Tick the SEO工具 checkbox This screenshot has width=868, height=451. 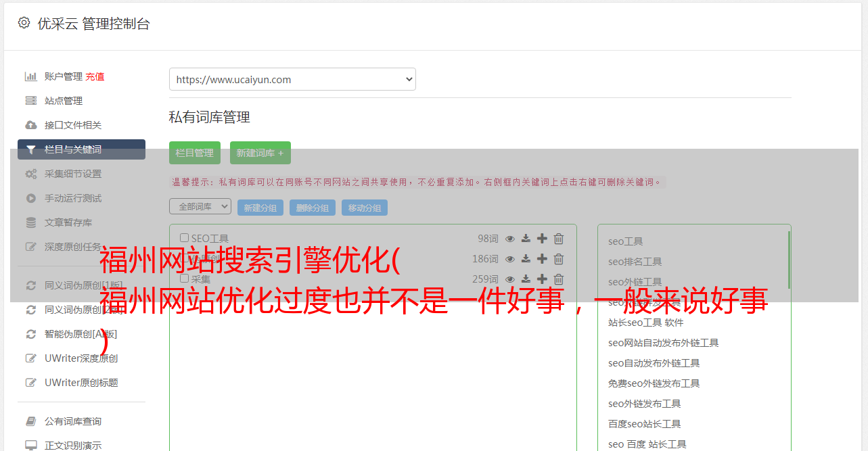click(184, 238)
